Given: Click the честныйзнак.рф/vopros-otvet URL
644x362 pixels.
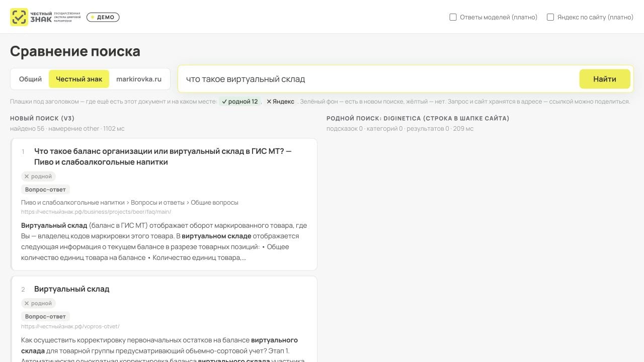Looking at the screenshot, I should 70,326.
